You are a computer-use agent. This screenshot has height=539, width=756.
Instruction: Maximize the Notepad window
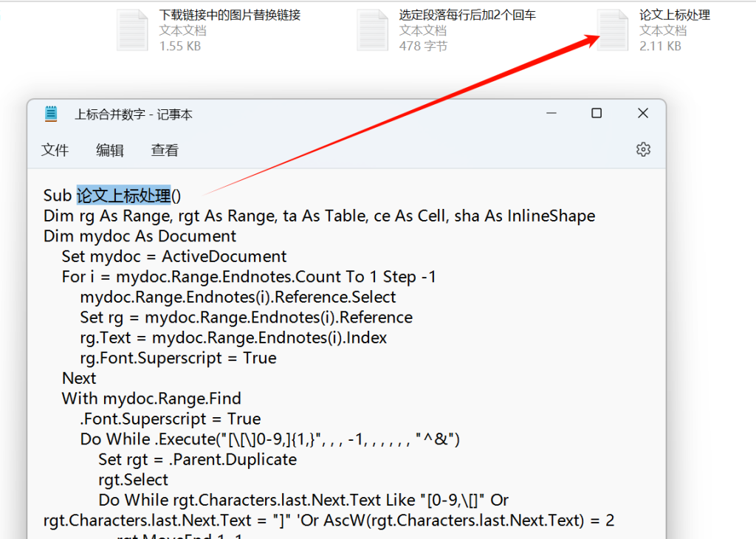(597, 113)
